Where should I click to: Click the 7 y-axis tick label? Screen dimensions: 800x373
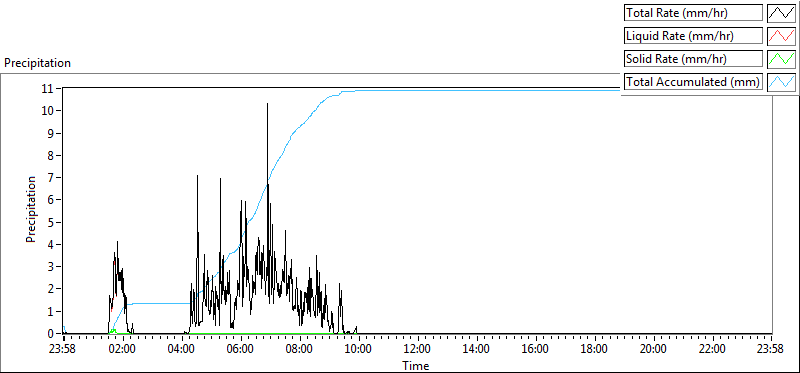pyautogui.click(x=51, y=178)
